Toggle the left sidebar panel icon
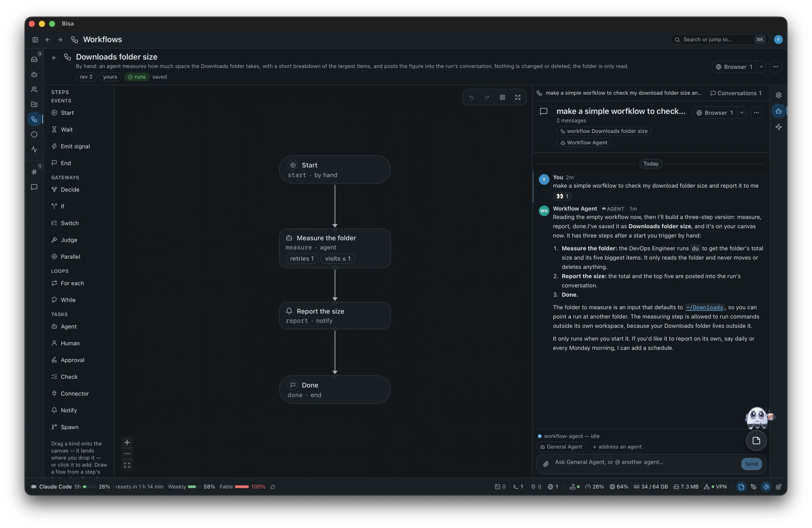Image resolution: width=812 pixels, height=528 pixels. [35, 39]
